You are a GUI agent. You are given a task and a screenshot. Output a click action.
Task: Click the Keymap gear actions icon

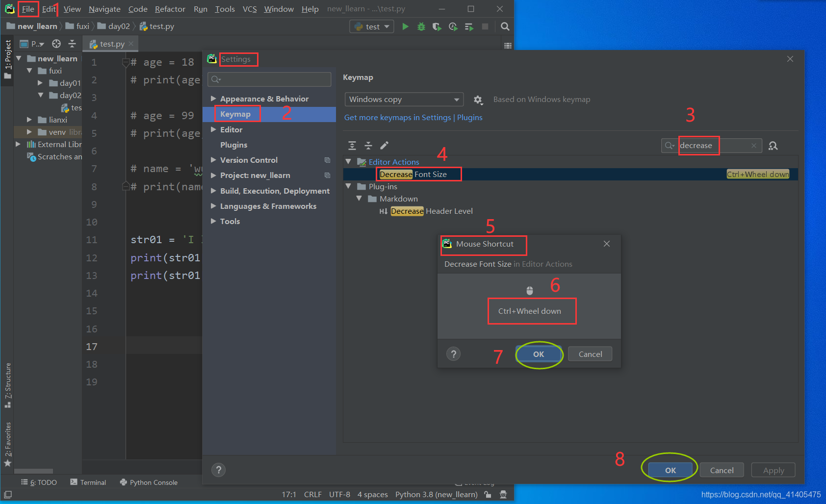[478, 100]
